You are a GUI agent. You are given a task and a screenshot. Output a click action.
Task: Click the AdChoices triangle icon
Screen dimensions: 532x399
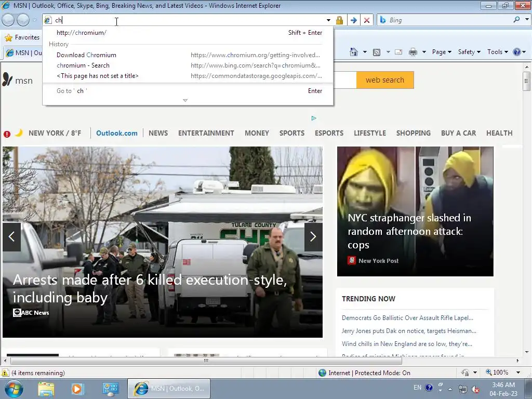click(314, 118)
